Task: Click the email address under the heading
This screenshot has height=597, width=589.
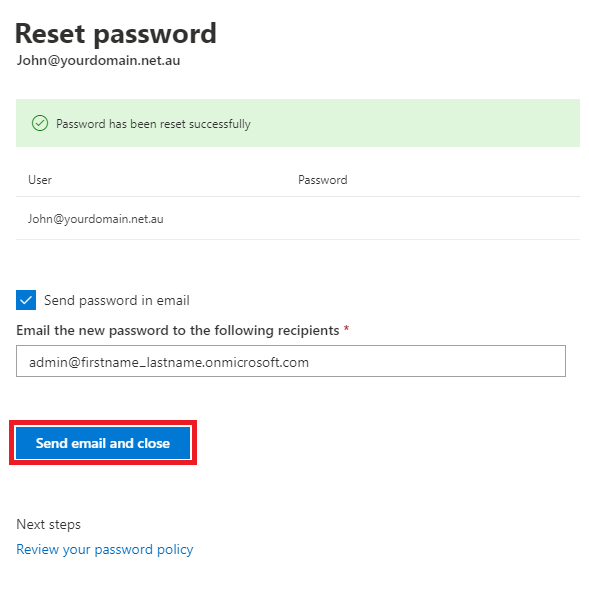Action: click(x=98, y=61)
